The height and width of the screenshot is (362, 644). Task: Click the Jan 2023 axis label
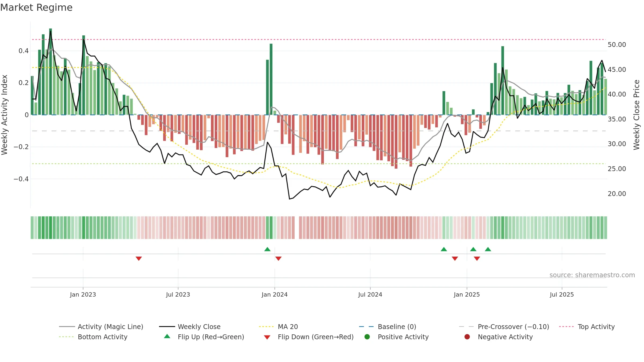83,294
